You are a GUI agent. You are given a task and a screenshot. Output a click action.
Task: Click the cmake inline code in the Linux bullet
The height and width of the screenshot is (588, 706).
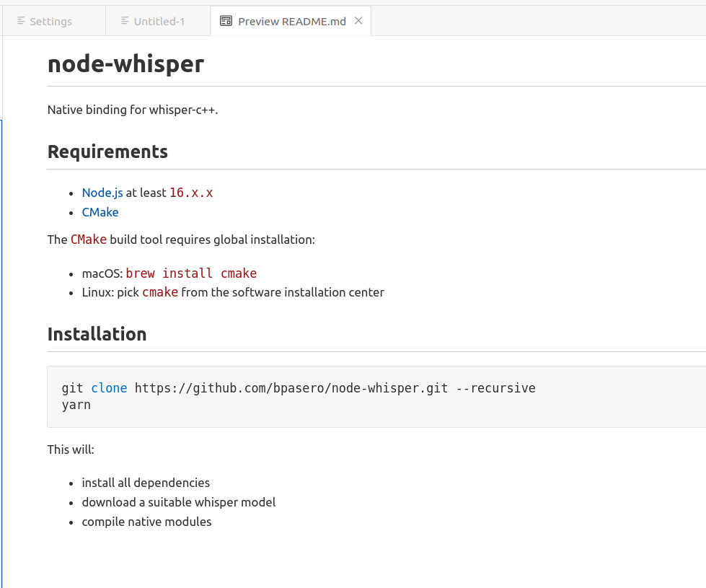[x=160, y=291]
